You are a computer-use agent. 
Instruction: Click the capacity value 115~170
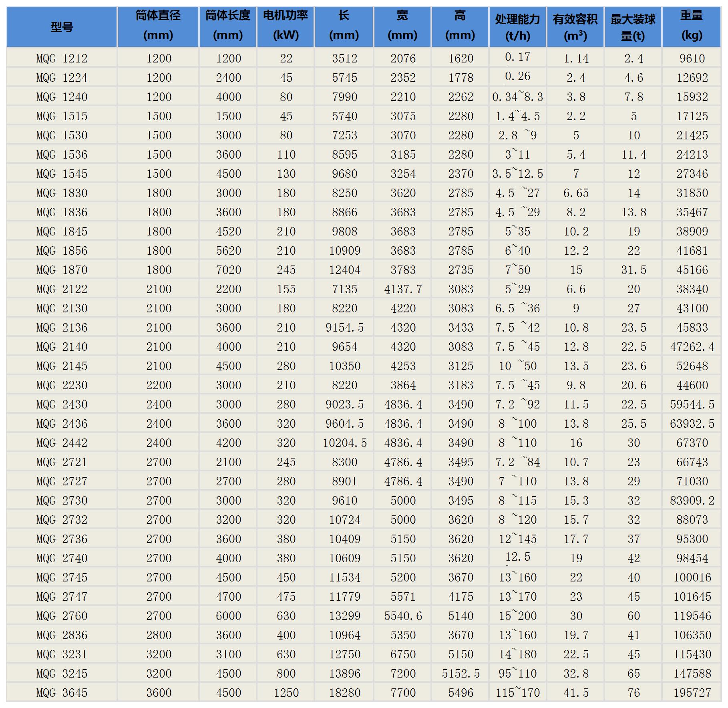click(517, 693)
